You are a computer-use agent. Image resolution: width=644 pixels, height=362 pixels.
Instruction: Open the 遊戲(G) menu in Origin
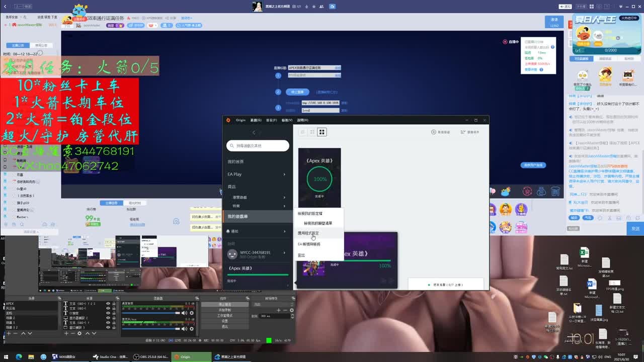[x=256, y=120]
